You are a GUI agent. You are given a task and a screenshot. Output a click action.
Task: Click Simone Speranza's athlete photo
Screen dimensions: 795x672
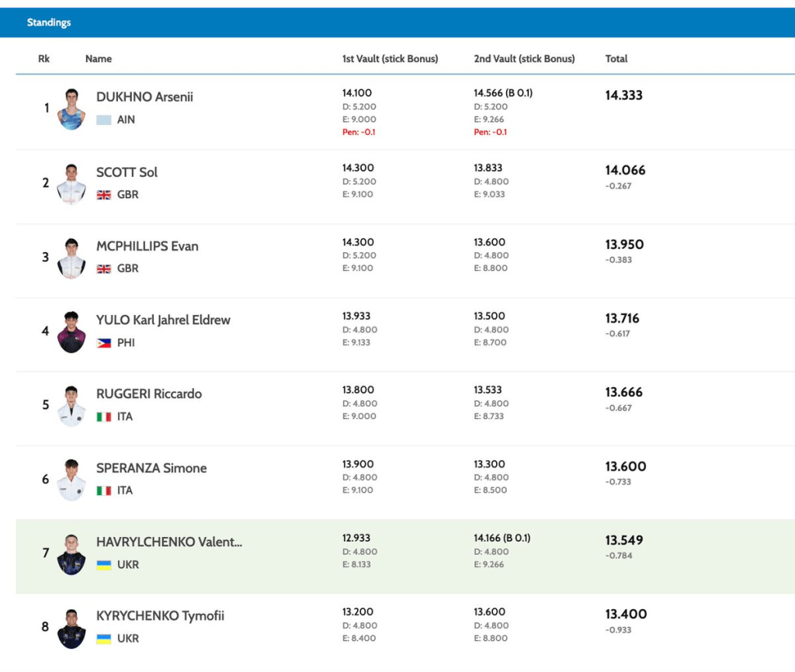click(71, 480)
